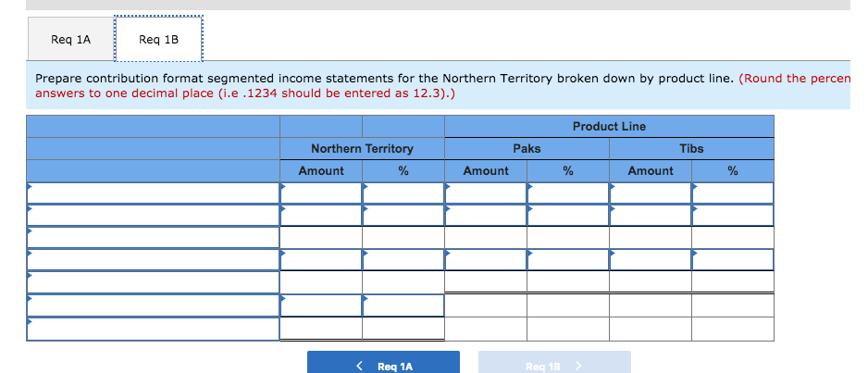Select second row Tibs Amount cell

tap(651, 216)
